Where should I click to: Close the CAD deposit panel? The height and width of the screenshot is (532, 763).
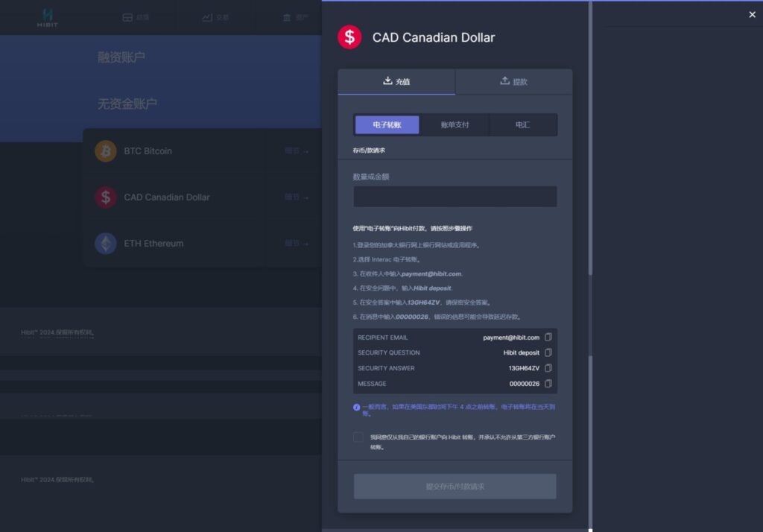753,15
